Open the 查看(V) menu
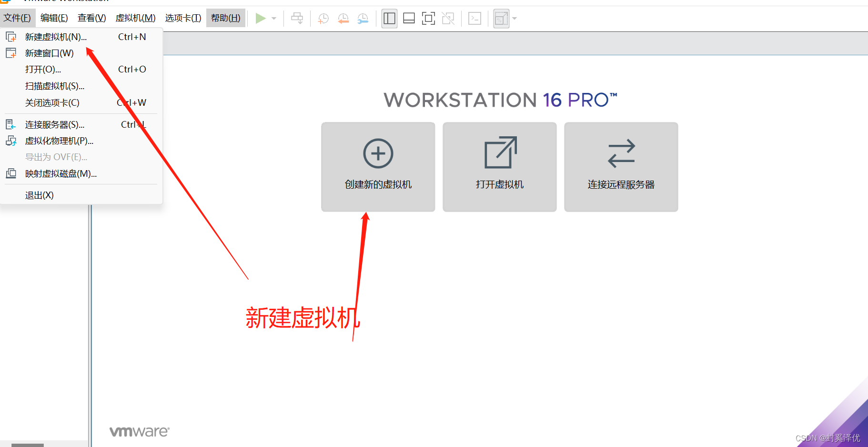Screen dimensions: 868x447 (x=91, y=18)
